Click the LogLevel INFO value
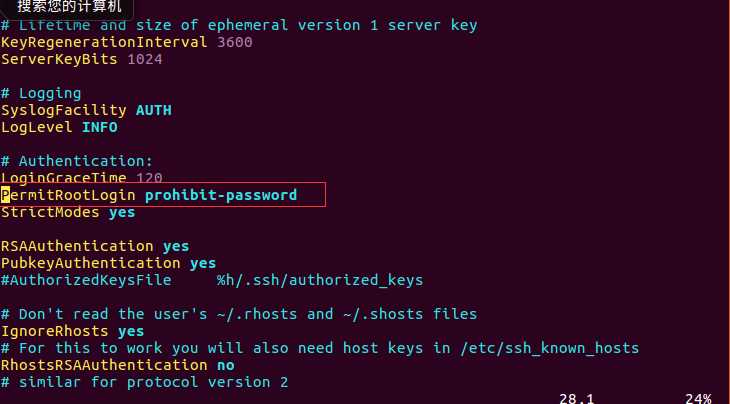This screenshot has height=404, width=730. [x=100, y=127]
